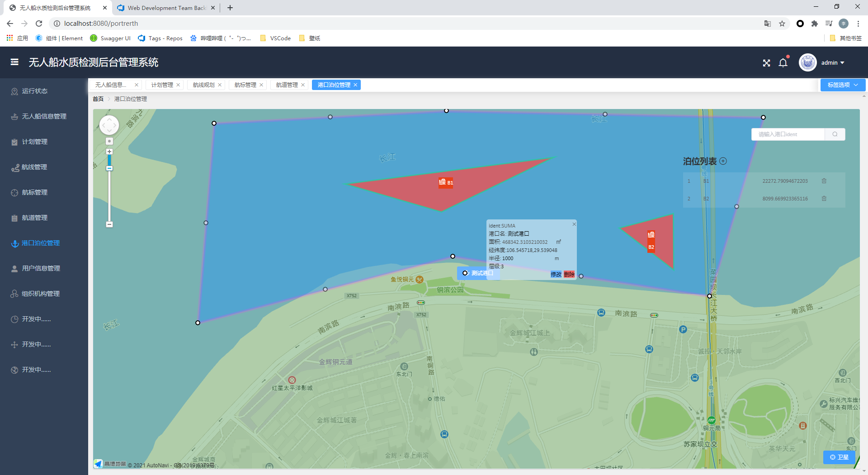Screen dimensions: 868x475
Task: Click the fullscreen toggle icon in header
Action: click(x=766, y=63)
